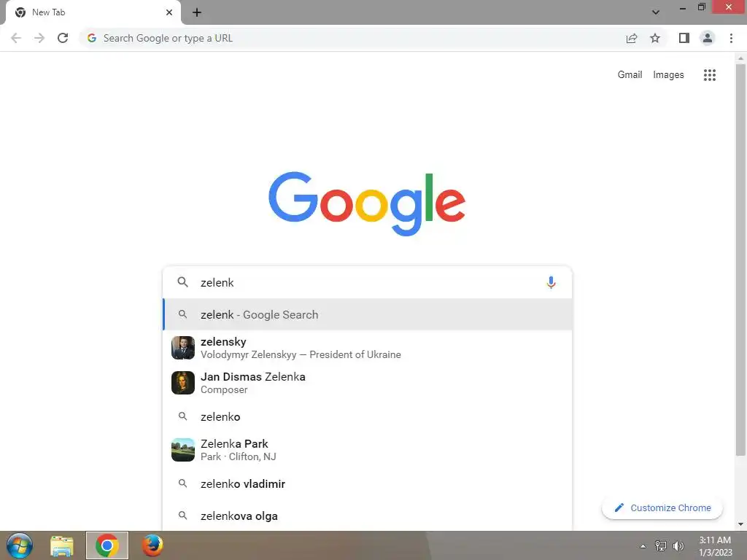Pick the zelenko suggestion
The height and width of the screenshot is (560, 747).
click(367, 416)
